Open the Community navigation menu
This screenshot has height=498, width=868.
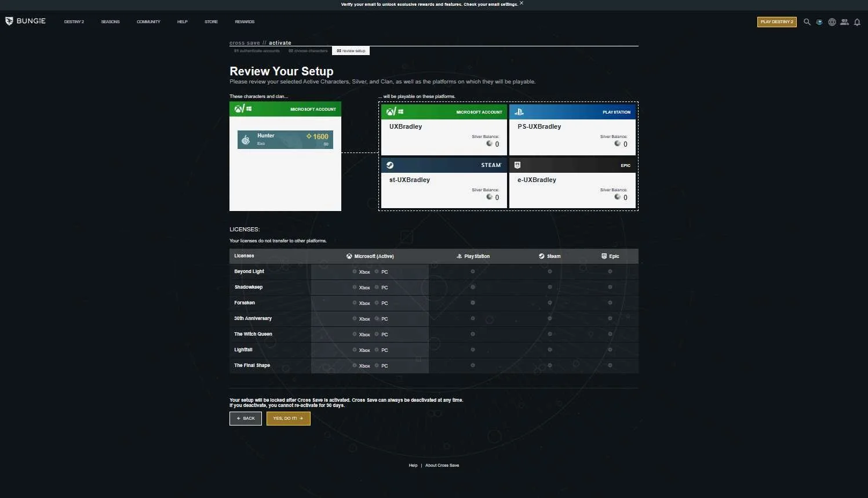point(148,22)
